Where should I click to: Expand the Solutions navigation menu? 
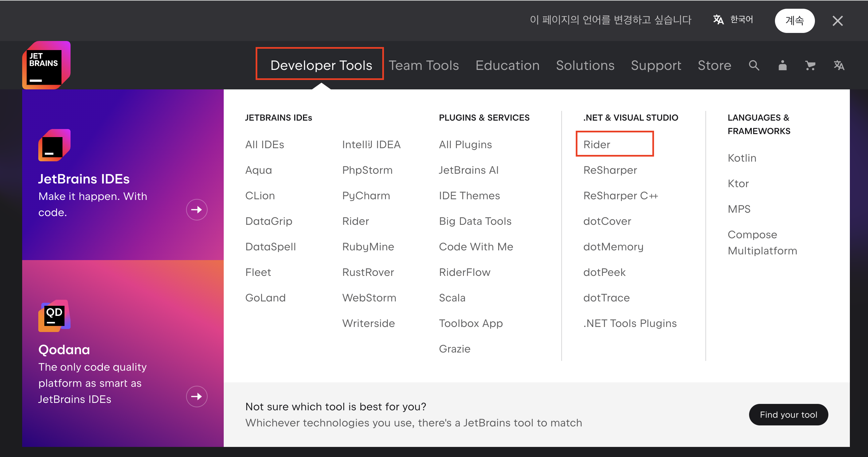tap(585, 66)
